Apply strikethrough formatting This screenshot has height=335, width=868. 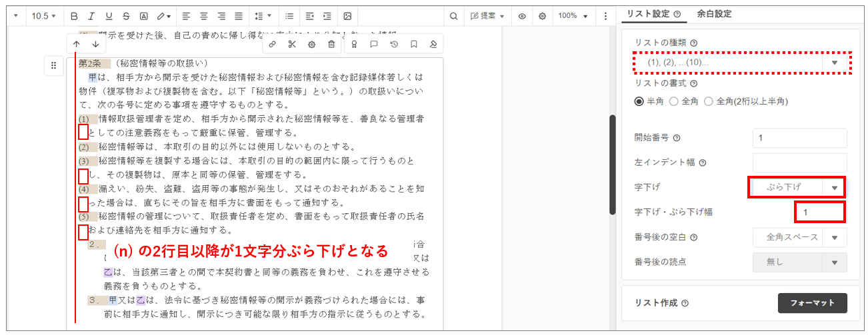coord(126,16)
